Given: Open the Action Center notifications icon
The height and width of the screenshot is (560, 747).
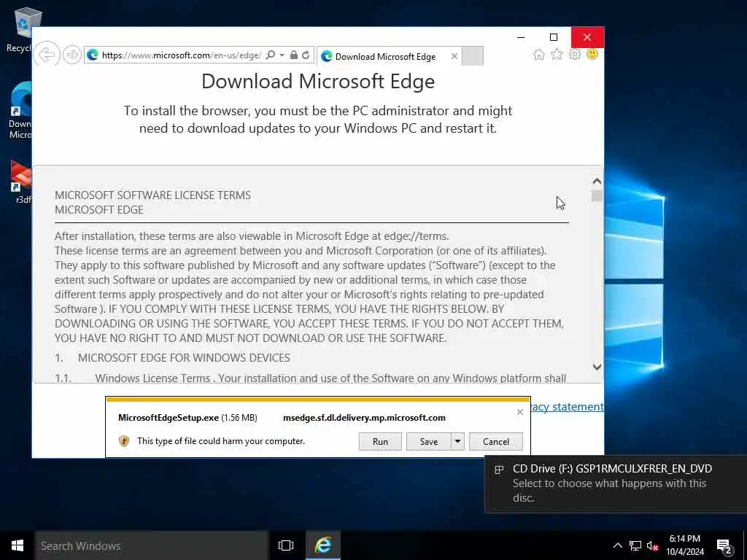Looking at the screenshot, I should pos(724,545).
